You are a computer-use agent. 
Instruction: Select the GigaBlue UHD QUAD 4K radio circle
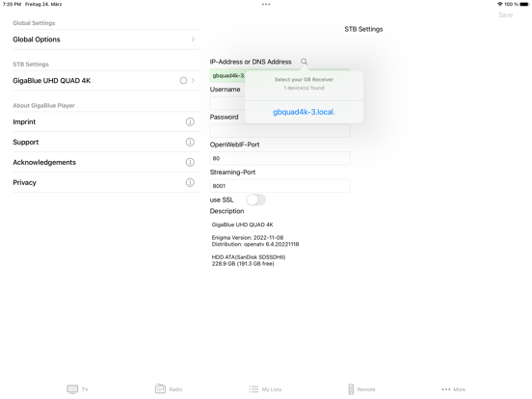point(183,81)
